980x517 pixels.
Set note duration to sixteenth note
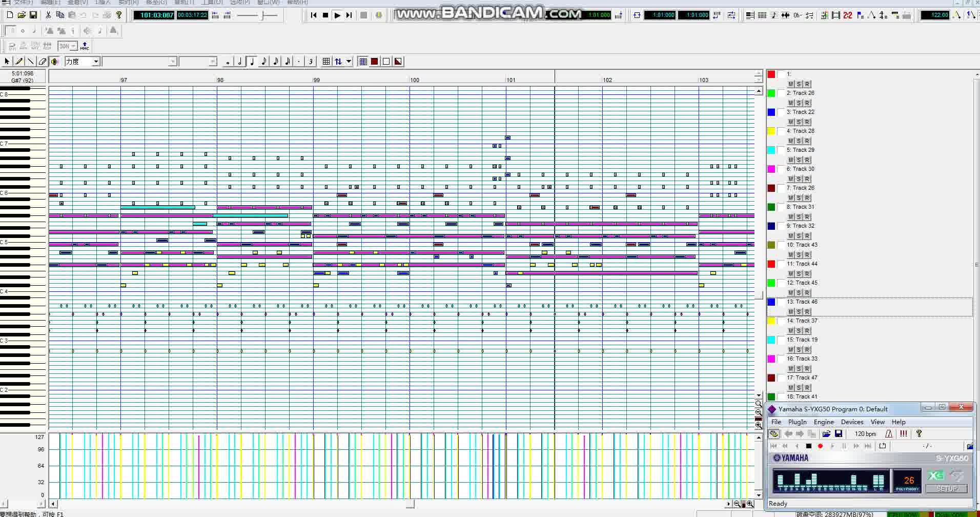[275, 62]
